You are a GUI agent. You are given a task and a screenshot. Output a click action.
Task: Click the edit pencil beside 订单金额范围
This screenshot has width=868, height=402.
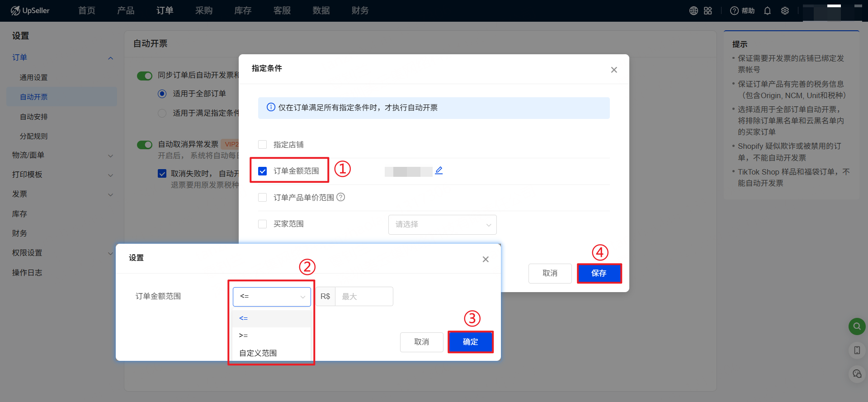pos(439,170)
